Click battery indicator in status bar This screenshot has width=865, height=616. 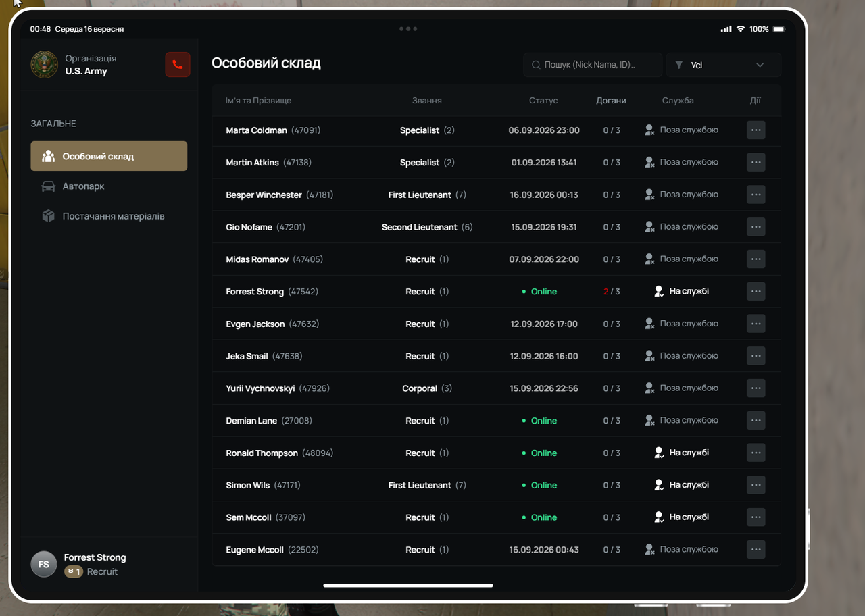(x=778, y=29)
